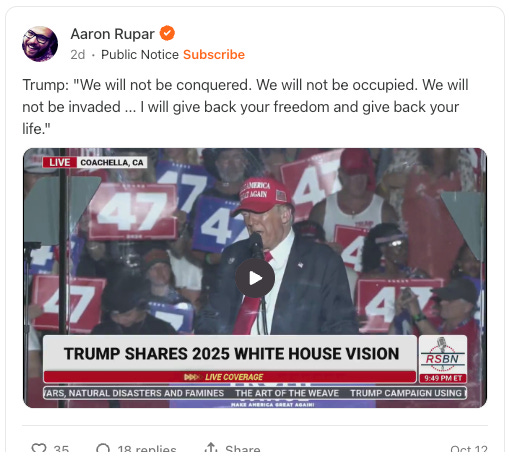Like the note with the heart icon
The height and width of the screenshot is (464, 509).
tap(39, 449)
